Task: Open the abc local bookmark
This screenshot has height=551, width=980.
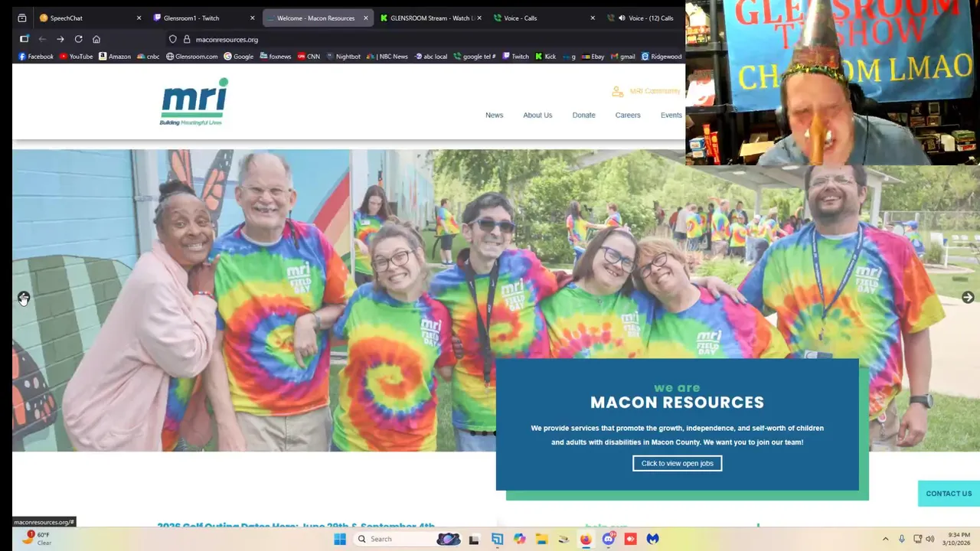Action: [430, 56]
